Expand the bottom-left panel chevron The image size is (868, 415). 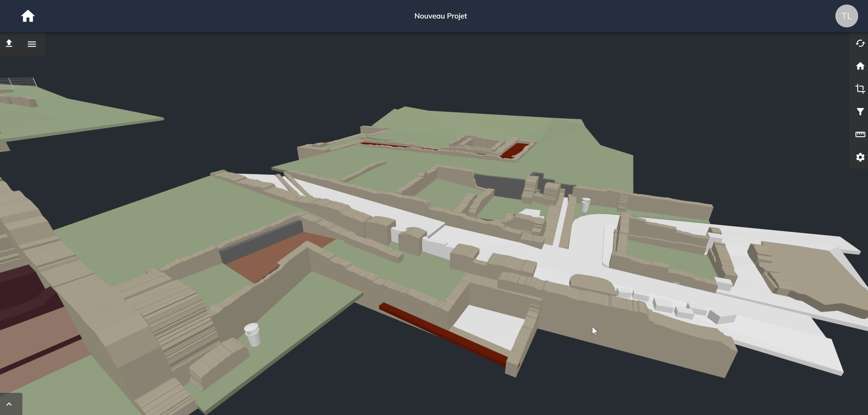click(x=9, y=404)
